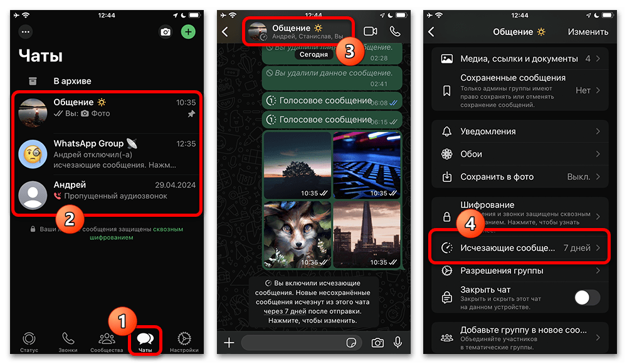Open the Общение group chat in list
Image resolution: width=627 pixels, height=364 pixels.
[x=107, y=112]
